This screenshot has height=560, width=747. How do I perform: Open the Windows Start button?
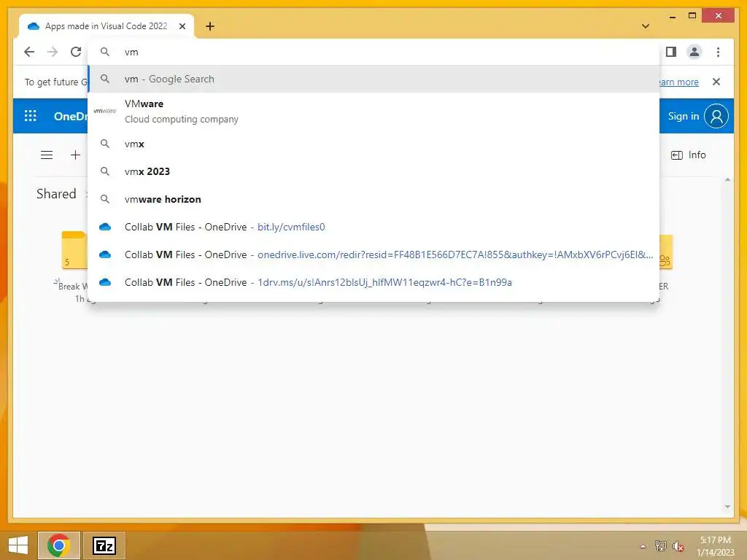18,545
